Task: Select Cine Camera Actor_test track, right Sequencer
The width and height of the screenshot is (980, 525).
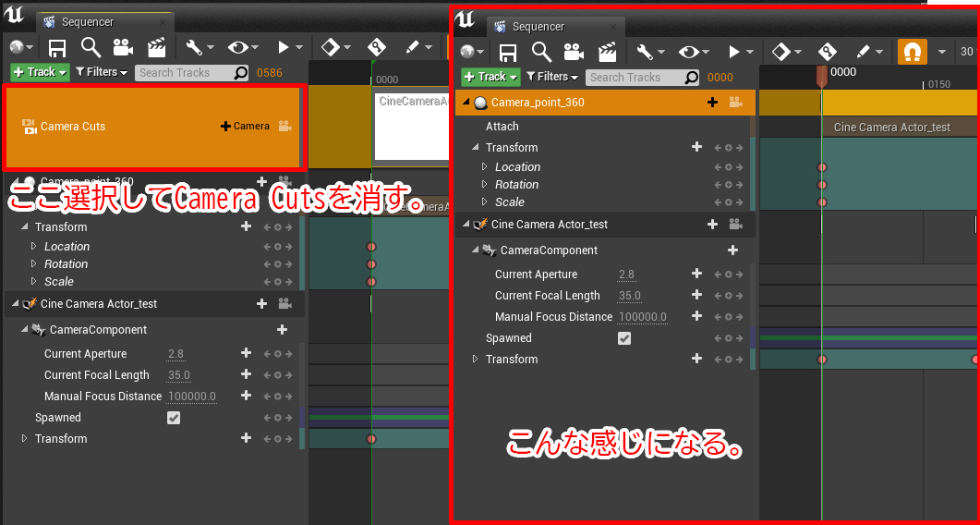Action: pos(603,224)
